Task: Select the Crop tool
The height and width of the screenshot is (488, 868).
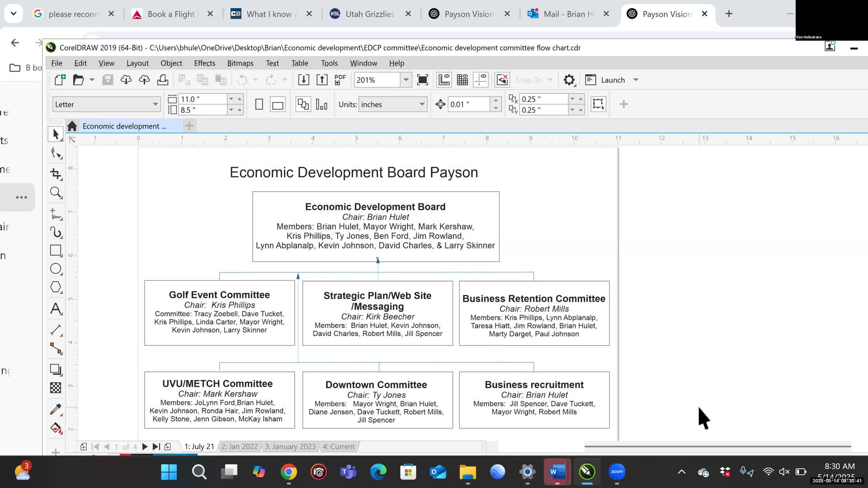Action: 56,174
